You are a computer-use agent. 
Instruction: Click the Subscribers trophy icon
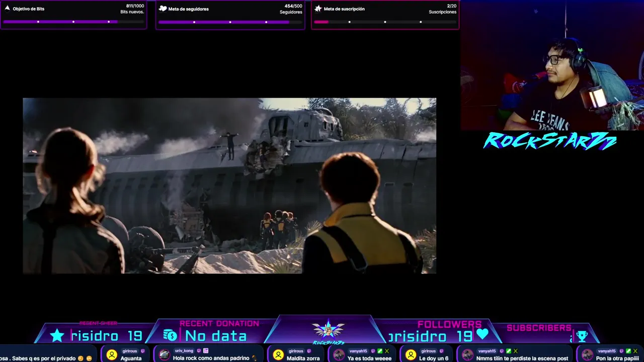pos(582,336)
